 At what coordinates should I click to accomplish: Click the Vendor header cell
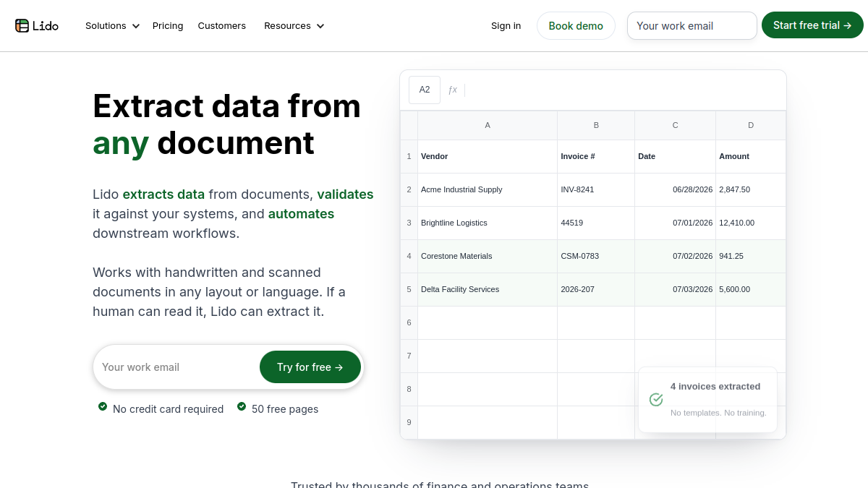click(488, 156)
